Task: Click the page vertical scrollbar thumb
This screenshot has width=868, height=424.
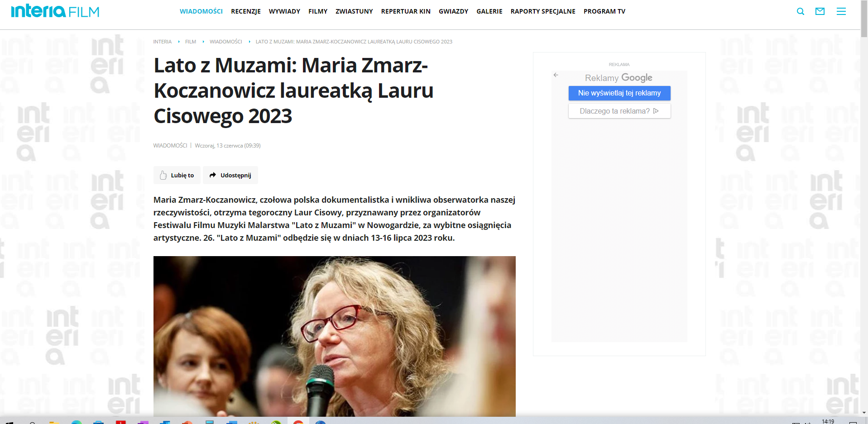Action: coord(864,20)
